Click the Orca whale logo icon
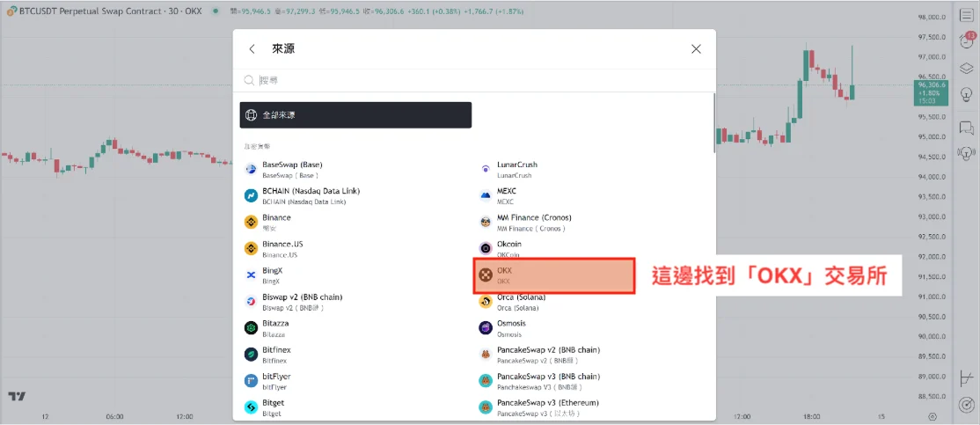This screenshot has width=980, height=425. [486, 302]
